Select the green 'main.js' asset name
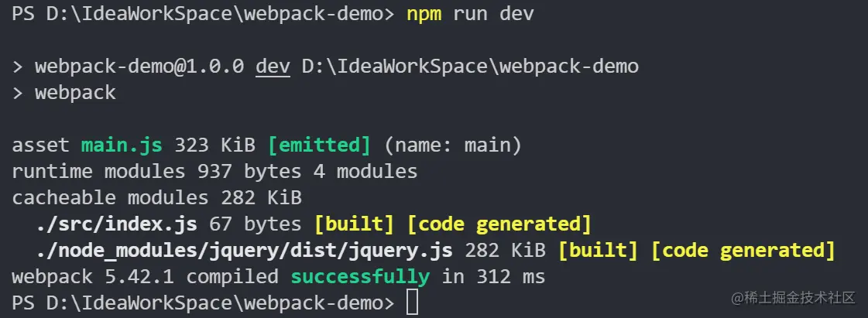This screenshot has height=318, width=868. click(122, 145)
